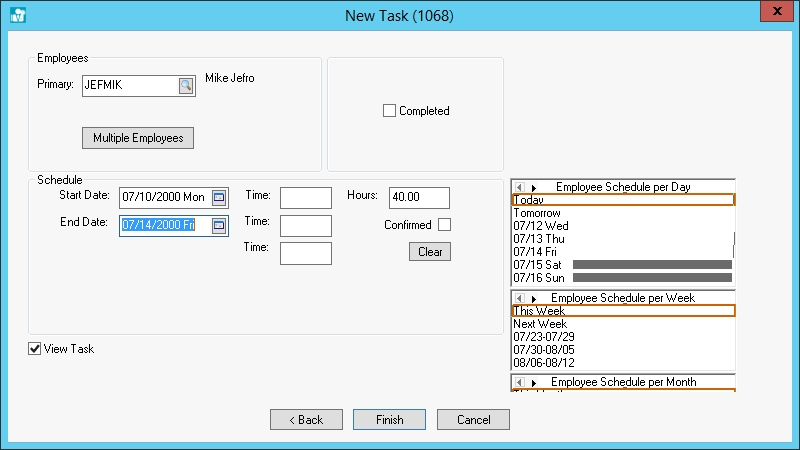Tick the Completed checkbox
The image size is (800, 450).
pos(390,111)
